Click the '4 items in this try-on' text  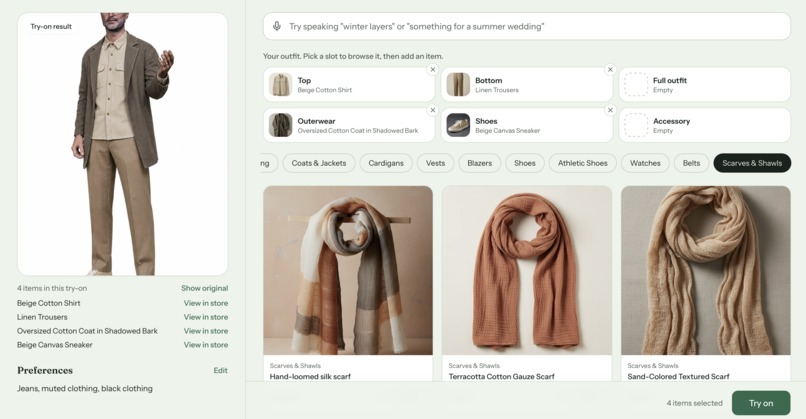pos(52,288)
